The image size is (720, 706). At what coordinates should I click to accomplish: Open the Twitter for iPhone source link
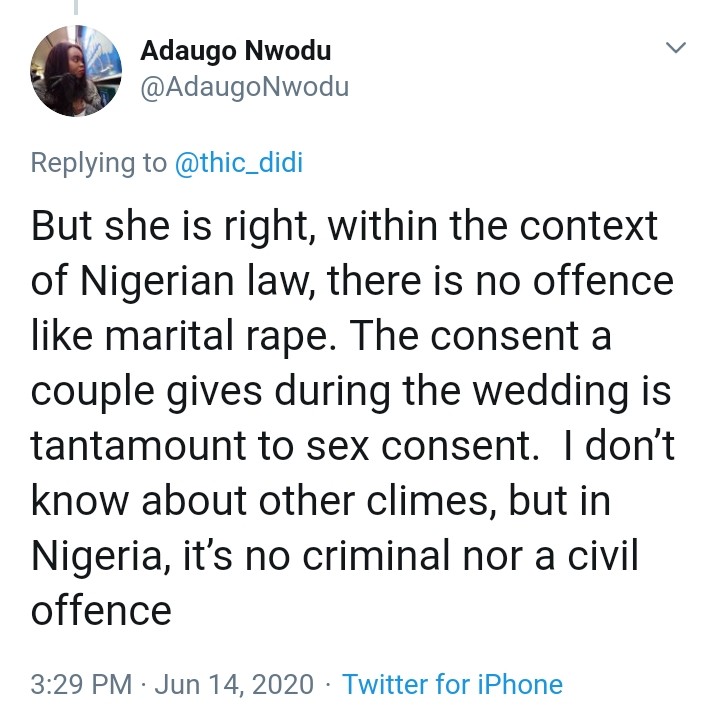(452, 684)
